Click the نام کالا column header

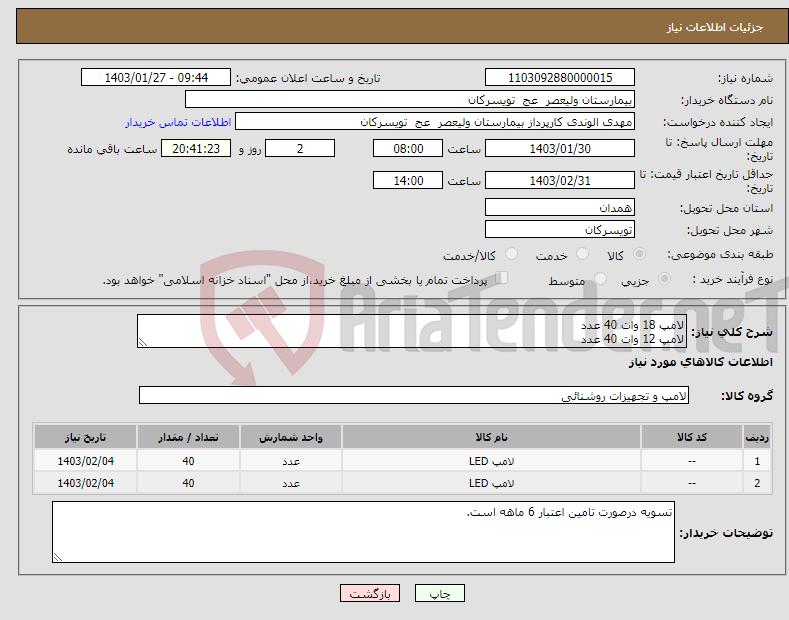[x=491, y=437]
